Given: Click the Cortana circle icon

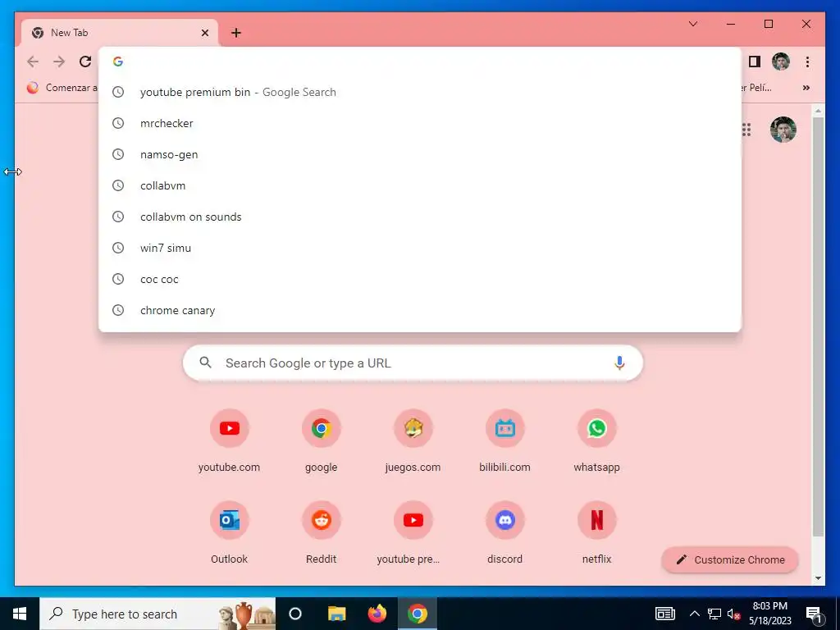Looking at the screenshot, I should pos(295,614).
